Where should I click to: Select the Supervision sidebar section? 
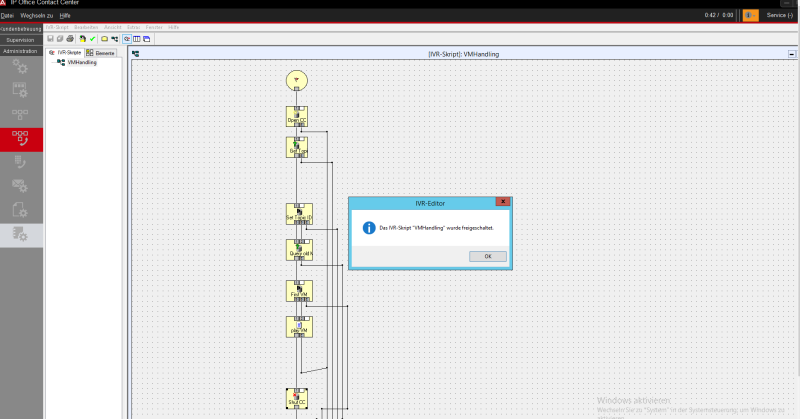21,40
